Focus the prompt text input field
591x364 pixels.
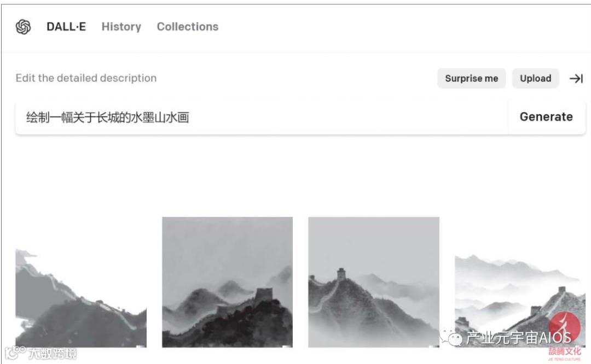(x=262, y=117)
